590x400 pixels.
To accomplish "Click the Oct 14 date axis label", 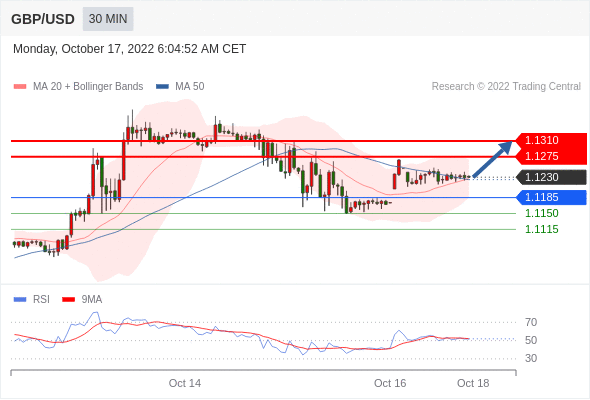I will [x=185, y=383].
